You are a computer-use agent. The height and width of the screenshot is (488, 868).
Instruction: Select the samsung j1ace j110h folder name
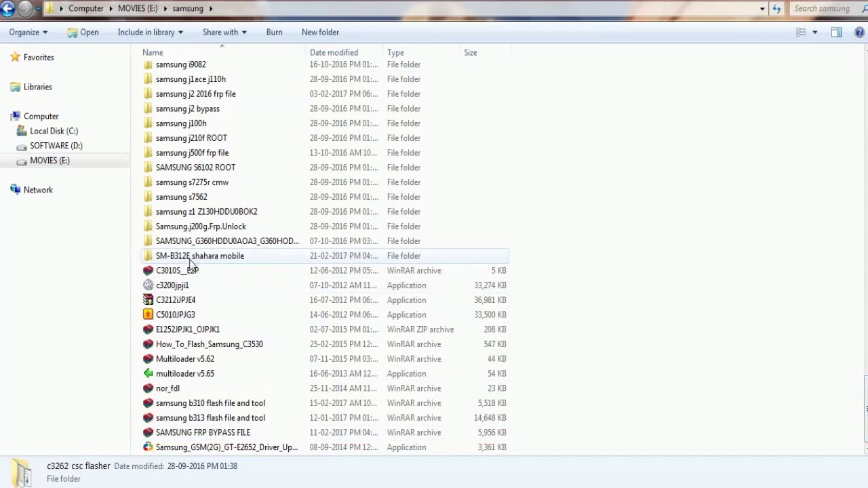(x=191, y=79)
